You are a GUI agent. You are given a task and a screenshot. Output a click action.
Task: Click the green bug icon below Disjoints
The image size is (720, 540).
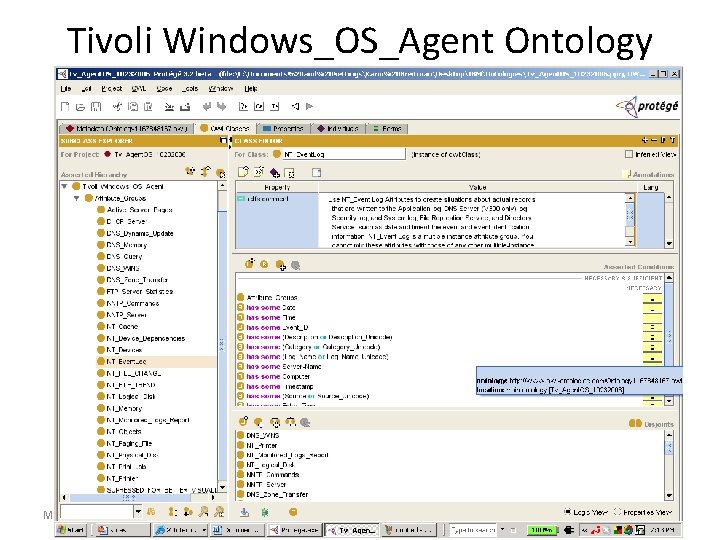click(x=265, y=512)
